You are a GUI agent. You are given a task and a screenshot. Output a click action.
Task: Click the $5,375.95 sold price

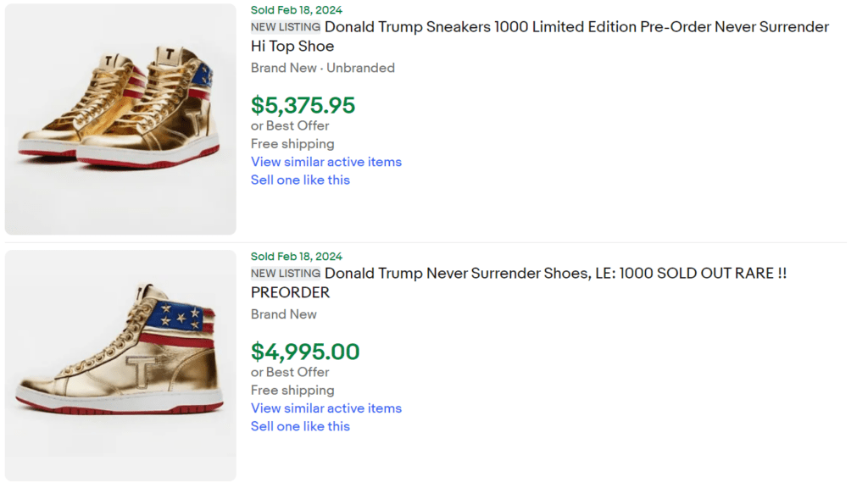(x=303, y=105)
